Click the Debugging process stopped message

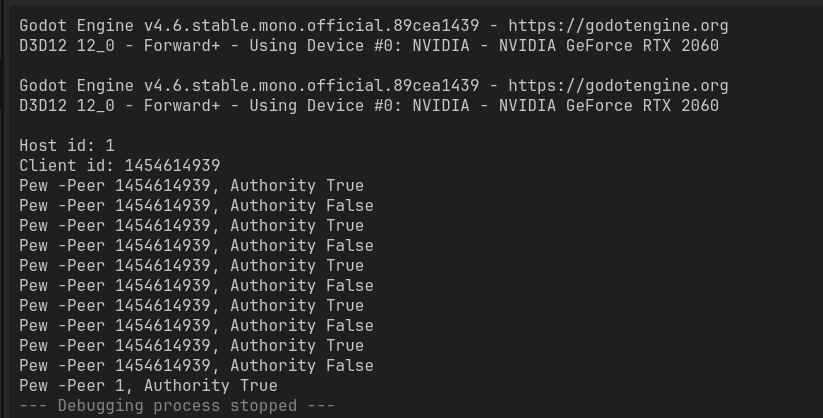point(177,406)
